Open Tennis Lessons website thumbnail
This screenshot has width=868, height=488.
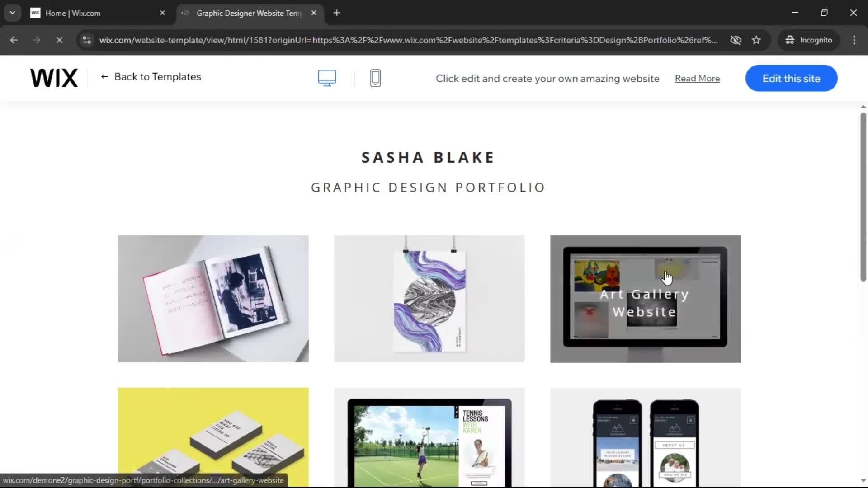(429, 437)
